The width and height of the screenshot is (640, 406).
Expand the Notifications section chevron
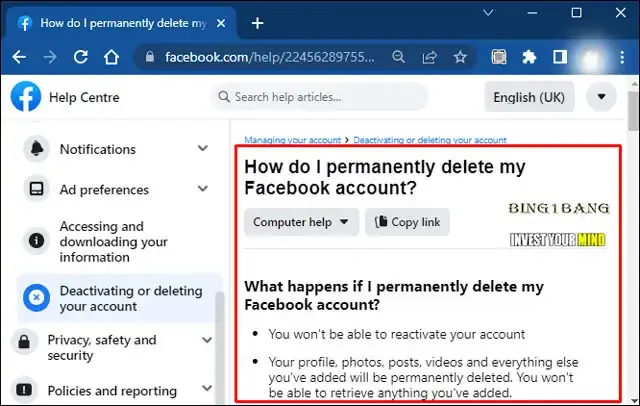[203, 148]
